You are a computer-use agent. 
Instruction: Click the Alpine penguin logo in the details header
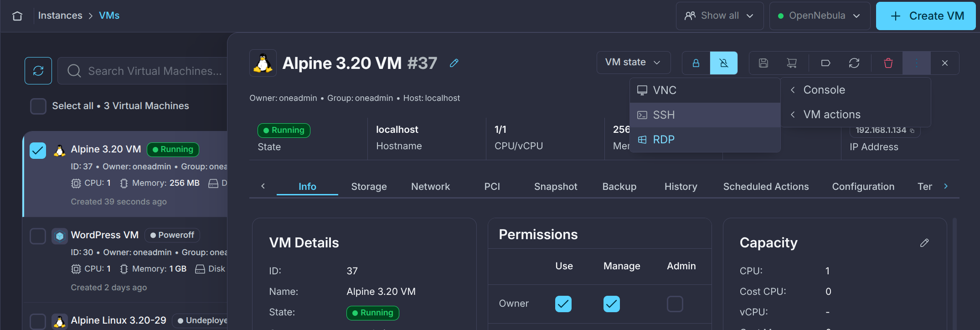point(263,63)
